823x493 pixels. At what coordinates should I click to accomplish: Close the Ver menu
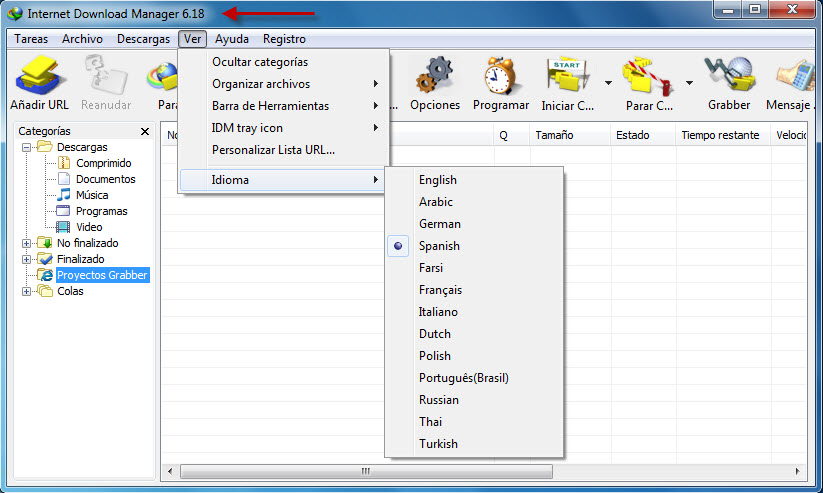coord(193,39)
